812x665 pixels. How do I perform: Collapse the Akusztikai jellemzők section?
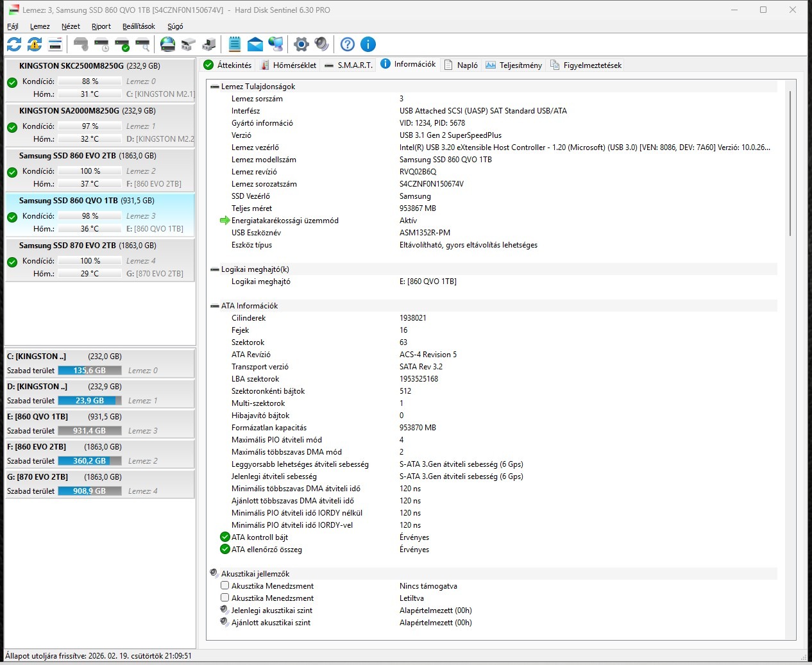(x=214, y=573)
